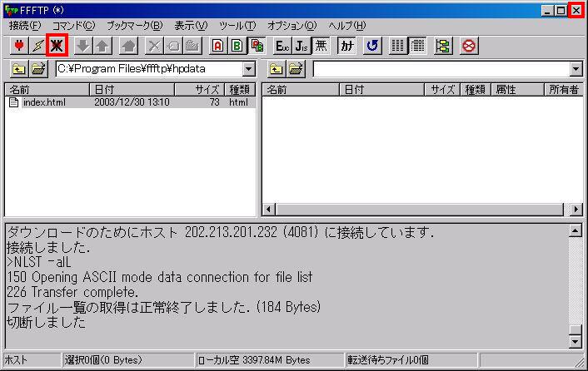Open the オプション(O) menu

click(292, 26)
